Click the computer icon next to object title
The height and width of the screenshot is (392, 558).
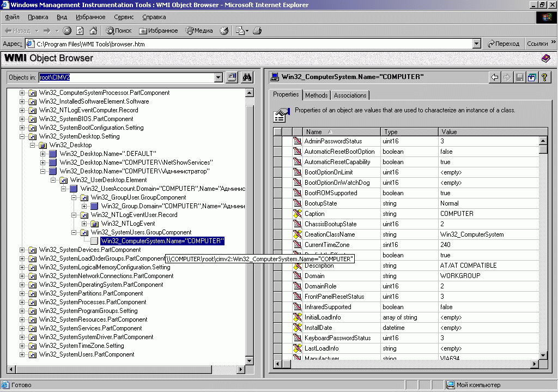point(275,76)
